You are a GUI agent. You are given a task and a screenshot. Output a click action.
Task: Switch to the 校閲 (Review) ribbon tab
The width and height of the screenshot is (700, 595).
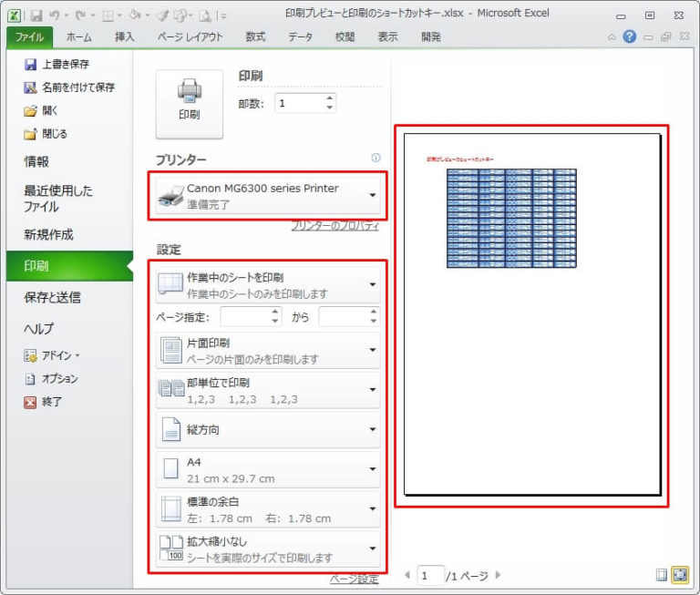(x=345, y=37)
